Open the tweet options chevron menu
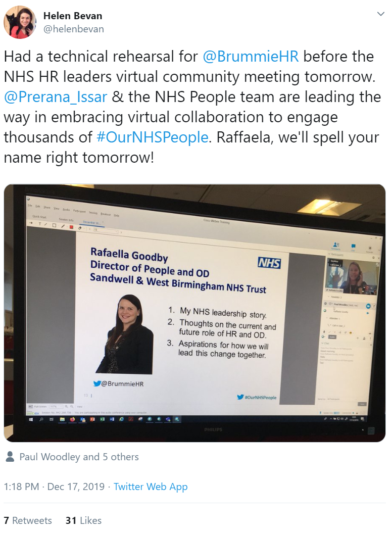 (x=381, y=14)
